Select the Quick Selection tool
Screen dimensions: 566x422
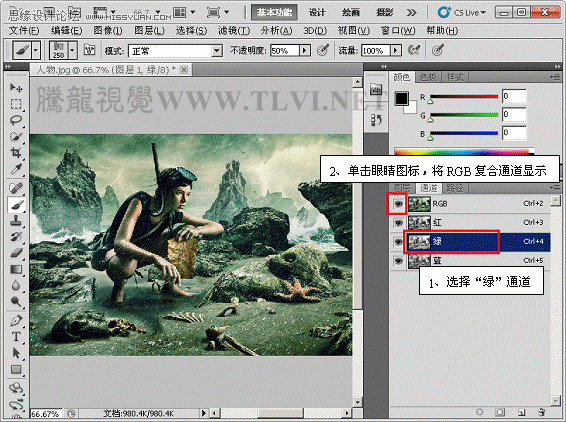[x=16, y=136]
